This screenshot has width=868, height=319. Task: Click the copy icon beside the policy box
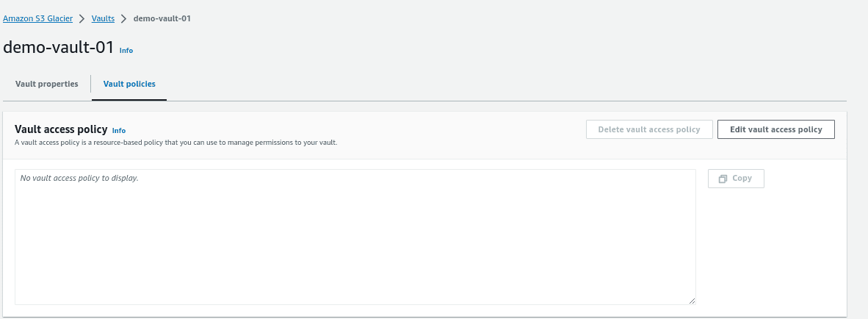(723, 179)
